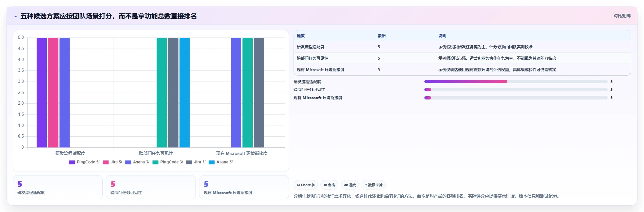Click the sky-blue bar in the 跨部门任务可见性 group
This screenshot has width=644, height=212.
pos(185,93)
